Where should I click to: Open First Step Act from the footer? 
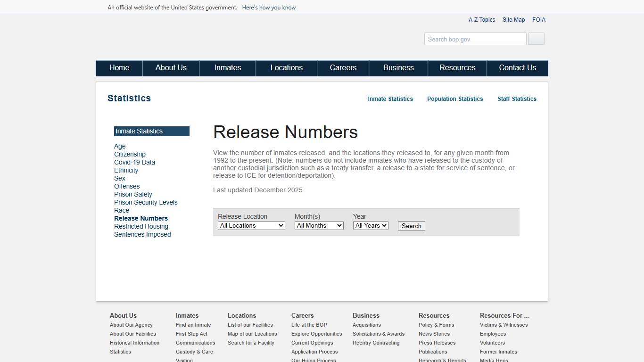point(191,334)
